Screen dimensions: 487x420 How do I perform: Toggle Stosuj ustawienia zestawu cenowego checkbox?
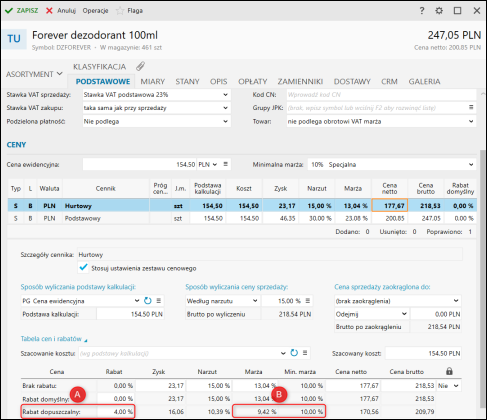tap(83, 268)
